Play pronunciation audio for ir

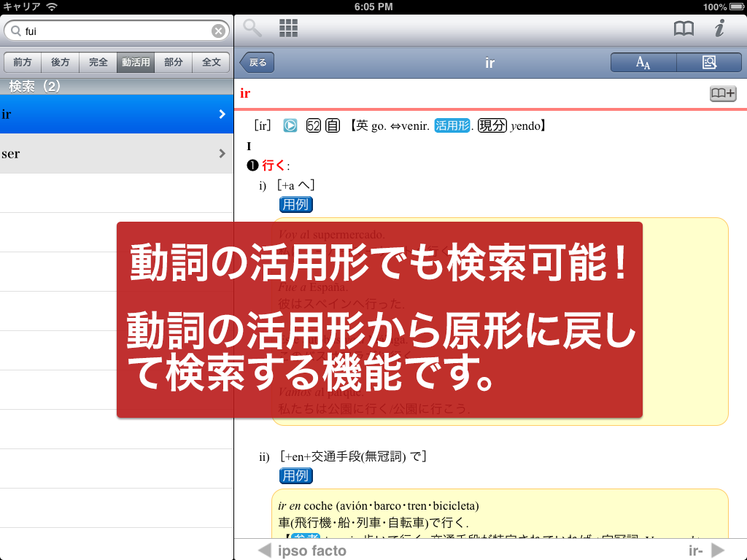click(290, 125)
